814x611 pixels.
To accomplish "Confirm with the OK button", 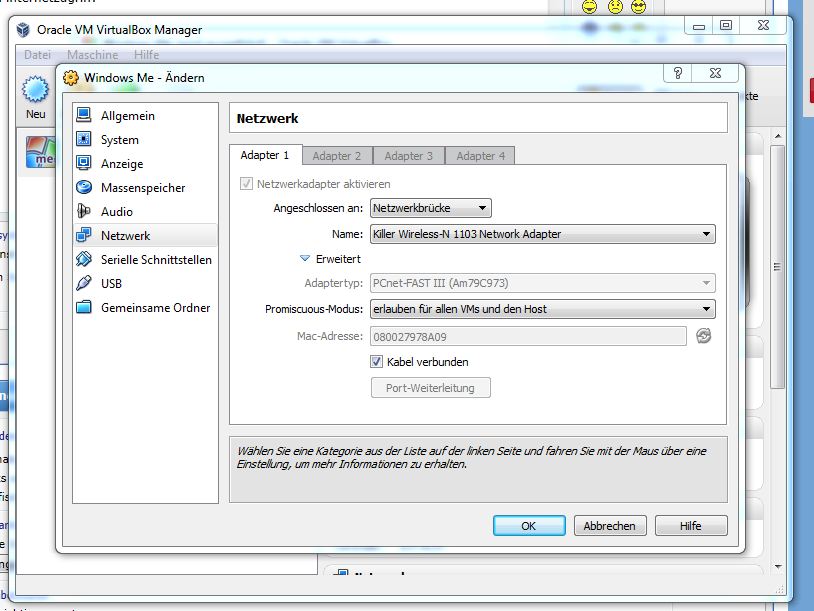I will 529,525.
